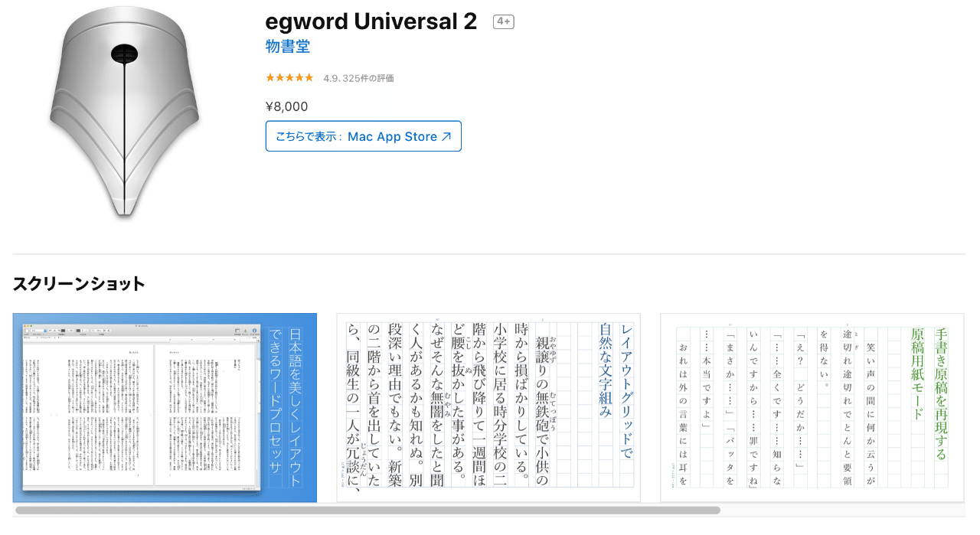Image resolution: width=980 pixels, height=535 pixels.
Task: Open the blue word processor layout screenshot
Action: point(165,407)
